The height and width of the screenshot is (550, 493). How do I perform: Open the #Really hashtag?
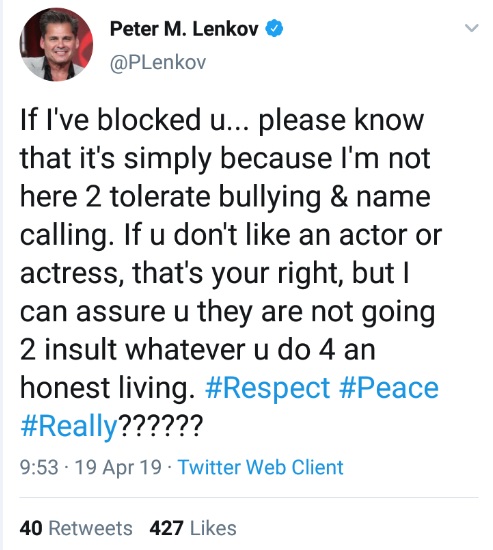point(69,426)
